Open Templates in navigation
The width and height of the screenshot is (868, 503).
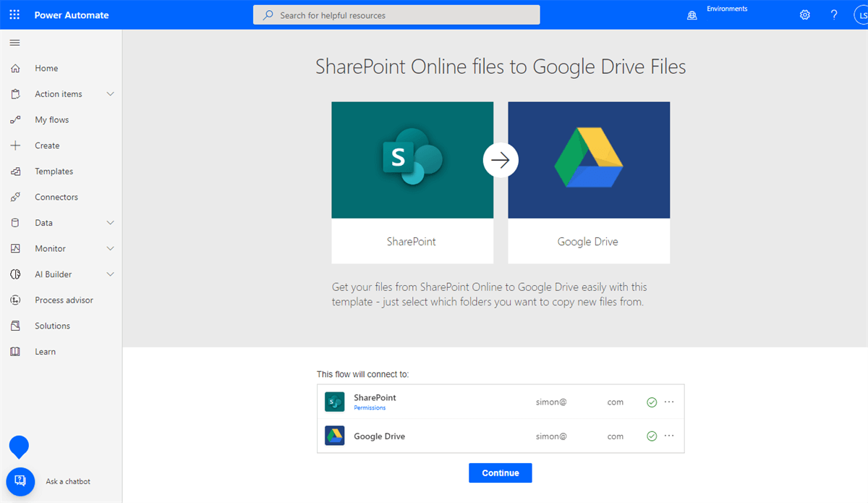(x=54, y=172)
